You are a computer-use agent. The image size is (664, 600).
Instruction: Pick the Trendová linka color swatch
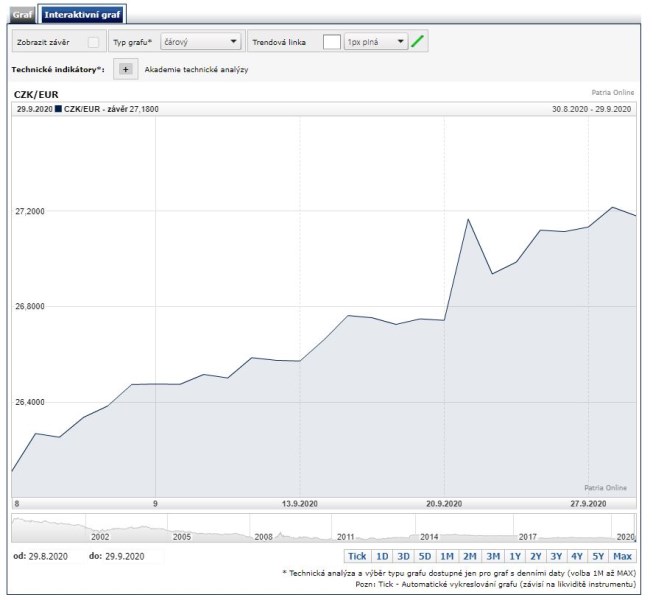332,42
